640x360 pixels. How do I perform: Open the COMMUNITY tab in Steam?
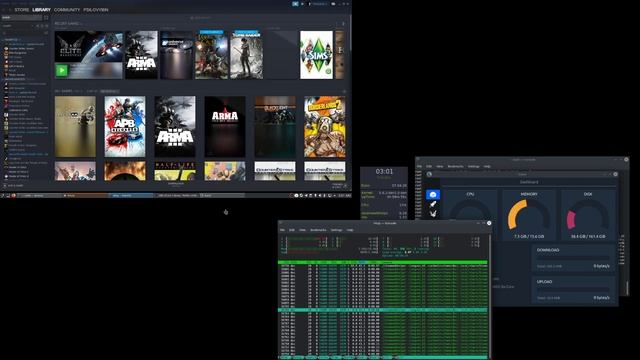[67, 9]
